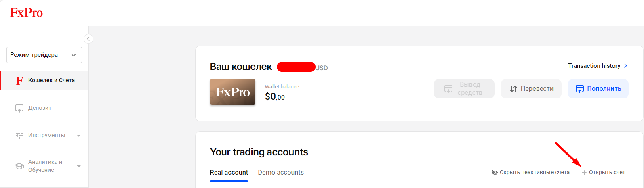Click the Депозит sidebar icon
This screenshot has height=188, width=644.
tap(19, 108)
